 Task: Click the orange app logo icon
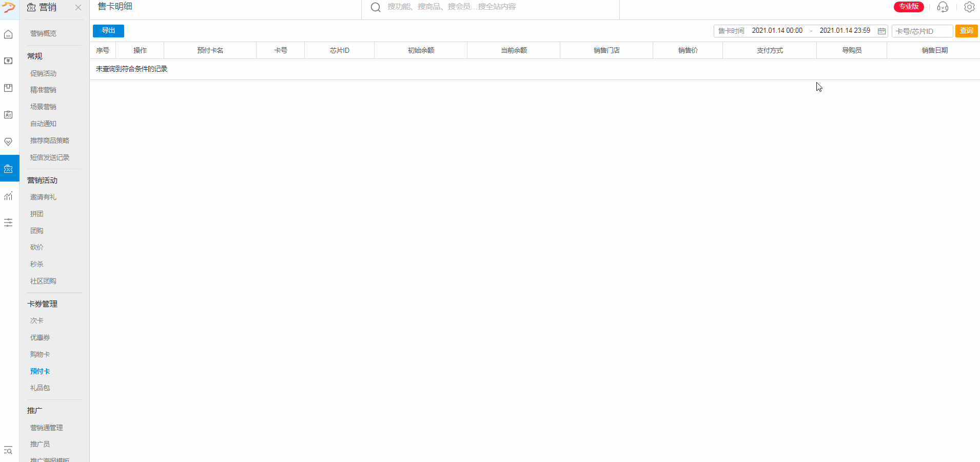9,7
